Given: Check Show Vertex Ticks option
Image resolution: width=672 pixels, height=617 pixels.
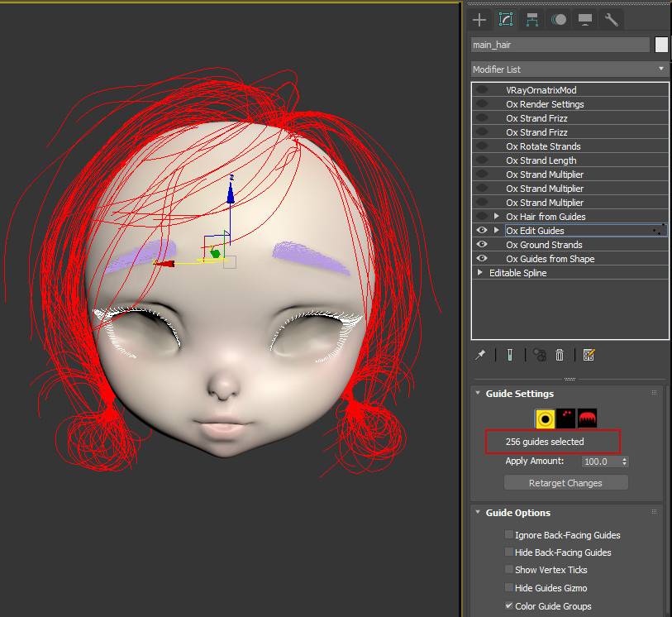Looking at the screenshot, I should [508, 570].
